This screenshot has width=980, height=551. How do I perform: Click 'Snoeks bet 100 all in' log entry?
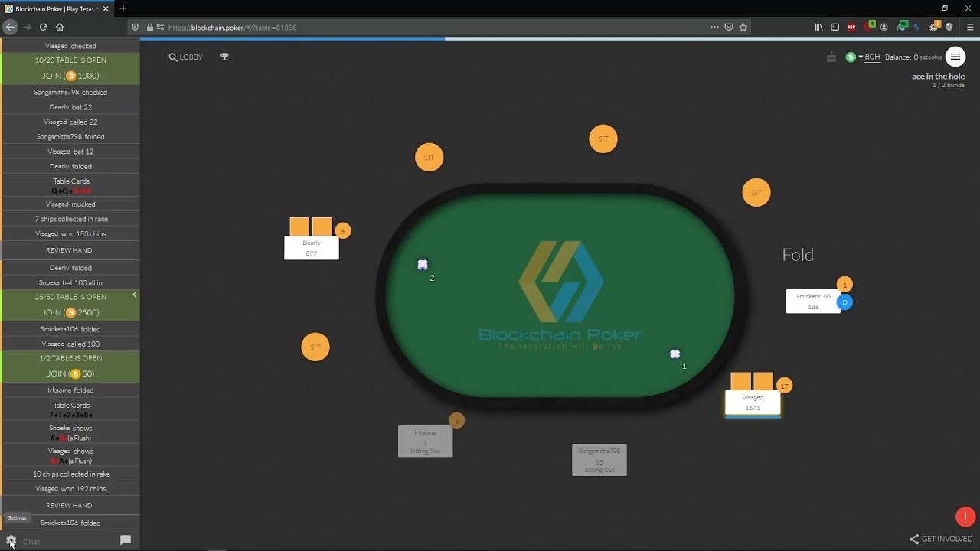70,282
